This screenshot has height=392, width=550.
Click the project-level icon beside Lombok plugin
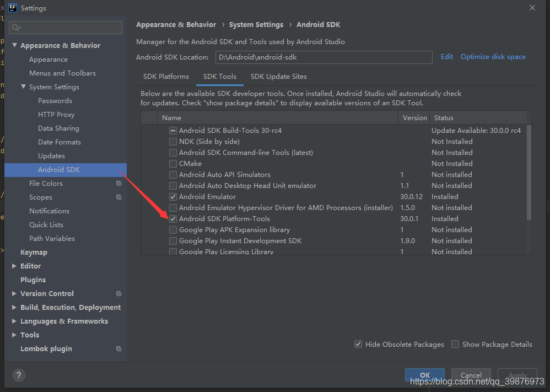(x=119, y=349)
